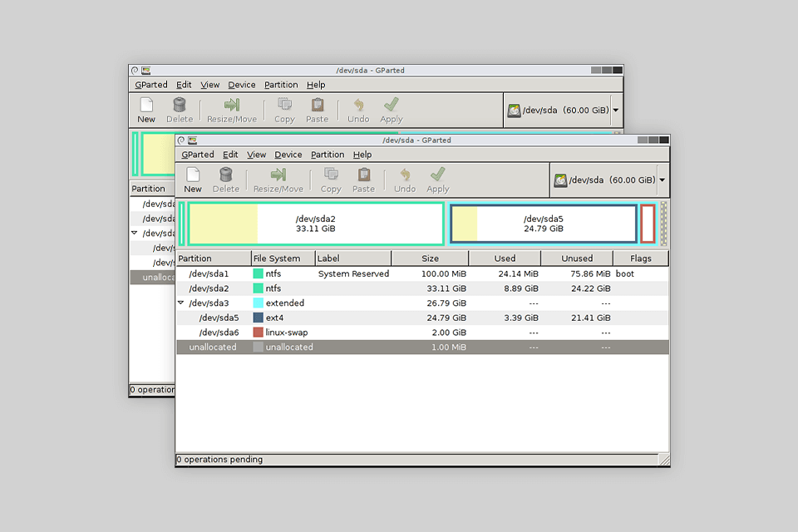Click New icon in front GParted window
This screenshot has width=798, height=532.
[x=193, y=175]
